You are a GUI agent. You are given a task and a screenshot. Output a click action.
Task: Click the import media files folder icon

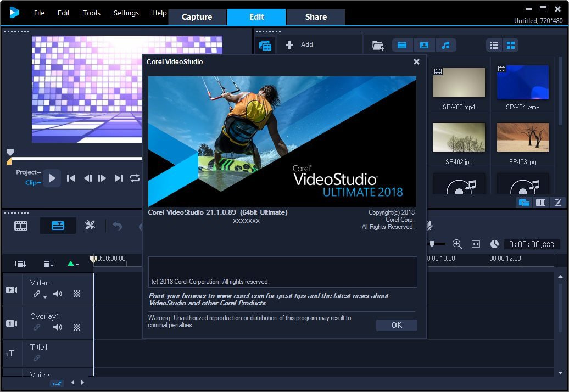point(378,46)
